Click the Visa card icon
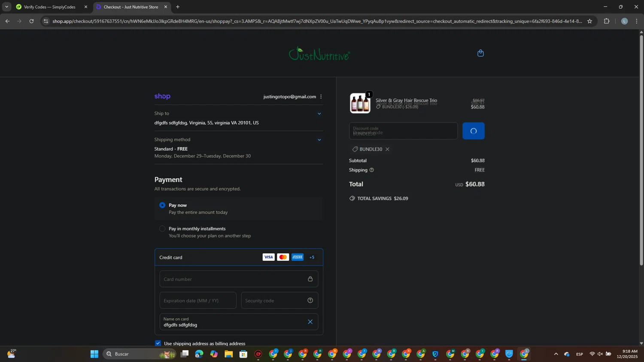The height and width of the screenshot is (362, 644). click(268, 257)
